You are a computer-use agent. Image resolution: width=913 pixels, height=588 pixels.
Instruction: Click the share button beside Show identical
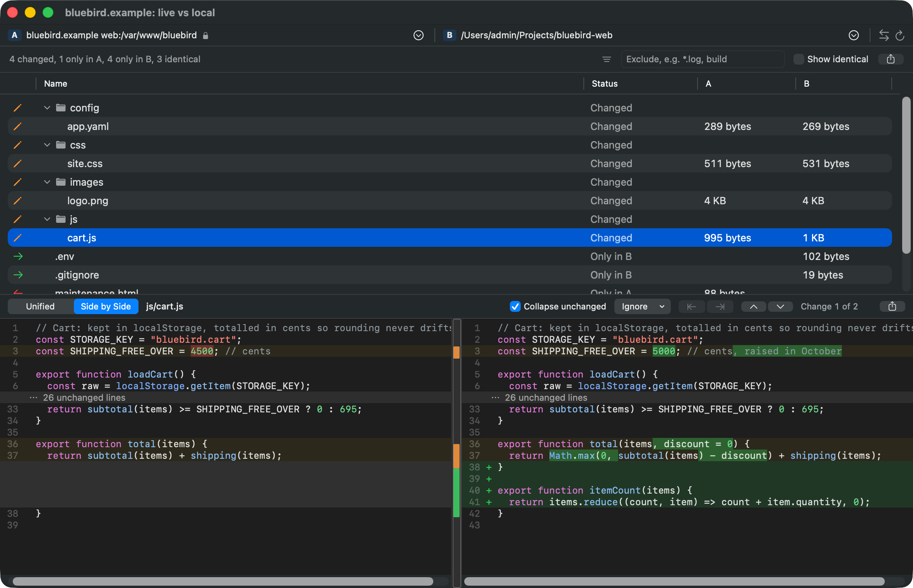point(891,59)
